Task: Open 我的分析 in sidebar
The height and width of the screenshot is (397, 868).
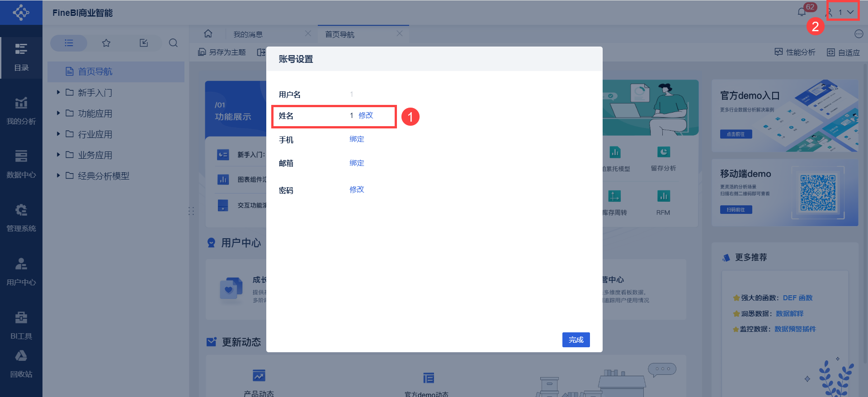Action: point(21,111)
